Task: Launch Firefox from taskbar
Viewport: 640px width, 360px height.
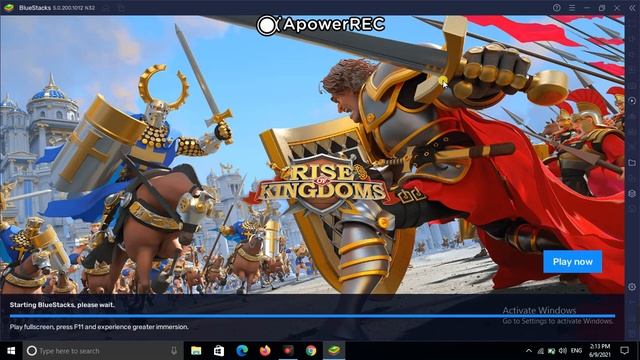Action: (265, 351)
